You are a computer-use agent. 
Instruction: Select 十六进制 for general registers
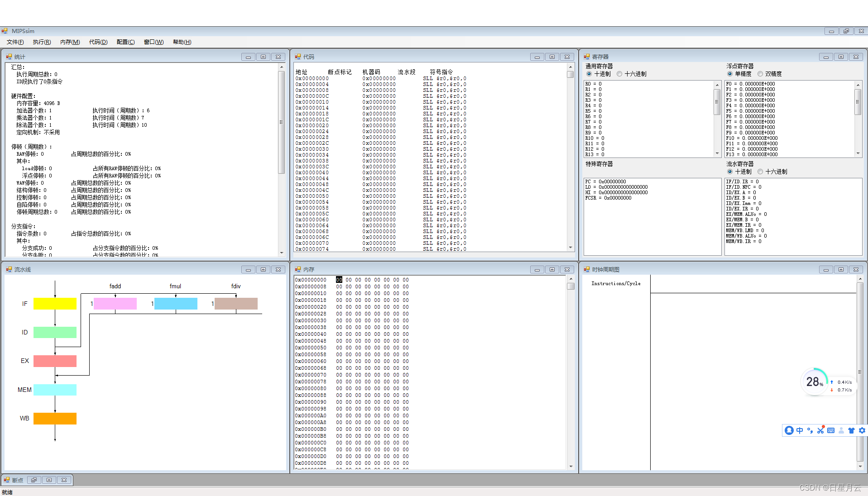coord(620,74)
